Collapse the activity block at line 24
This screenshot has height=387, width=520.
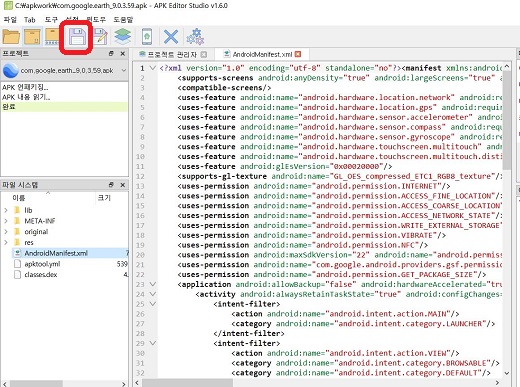153,294
